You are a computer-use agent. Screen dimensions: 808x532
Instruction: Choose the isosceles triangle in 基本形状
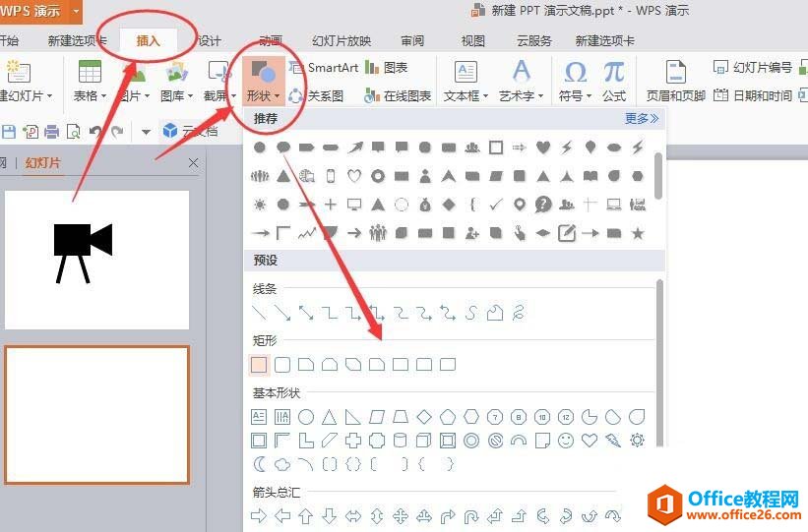point(330,417)
